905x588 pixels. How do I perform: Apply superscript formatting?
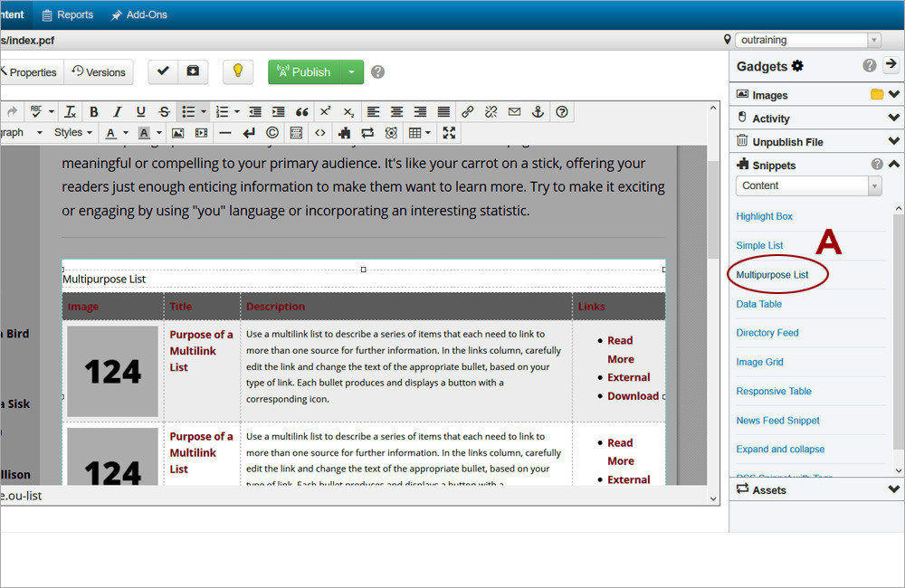(326, 111)
